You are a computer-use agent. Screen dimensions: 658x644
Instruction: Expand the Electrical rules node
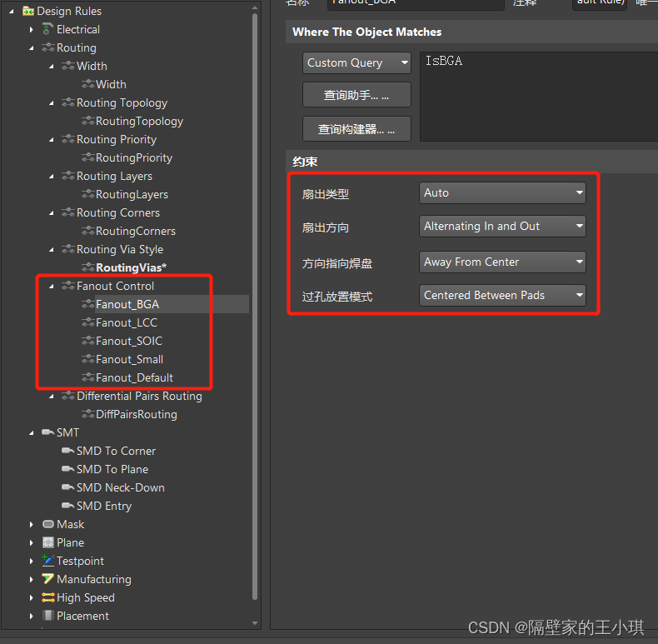point(32,29)
